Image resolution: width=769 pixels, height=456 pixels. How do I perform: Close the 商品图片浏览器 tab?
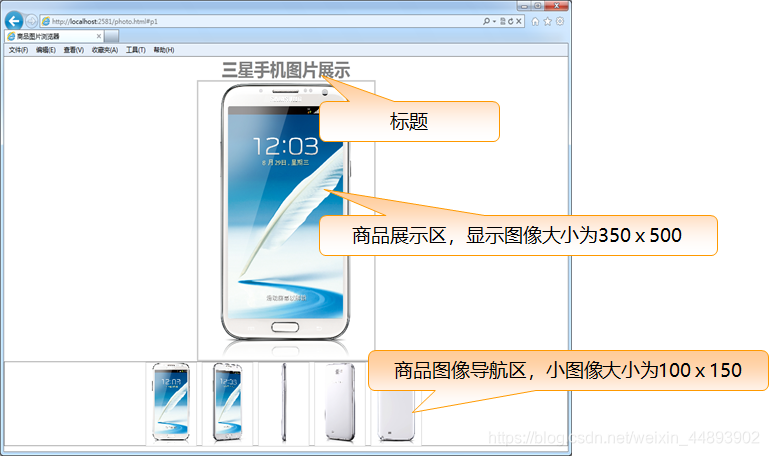pyautogui.click(x=99, y=36)
